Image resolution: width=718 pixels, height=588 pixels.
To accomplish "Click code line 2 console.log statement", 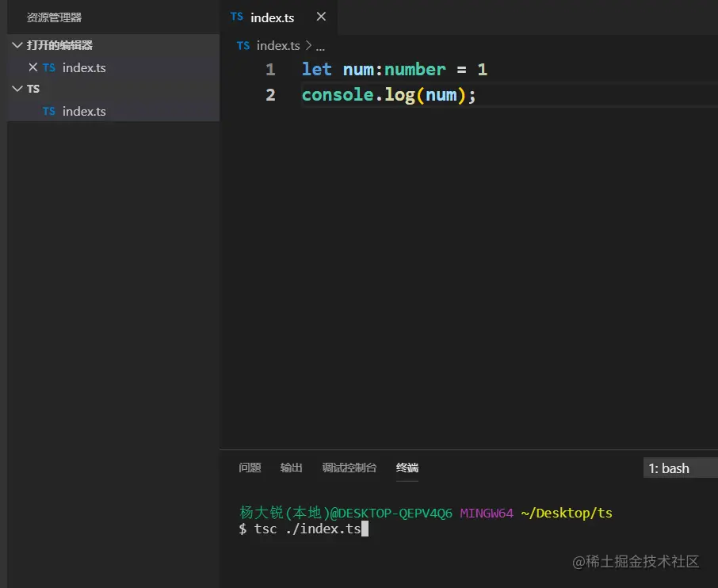I will click(389, 95).
